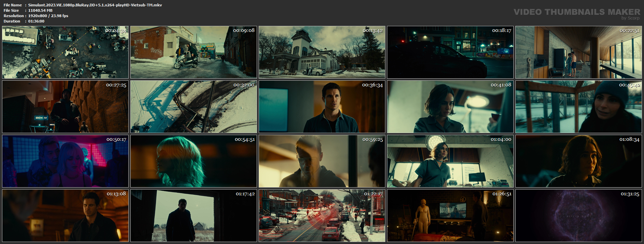Open the aerial snow thumbnail 00:32:00
The image size is (644, 244).
click(x=194, y=107)
